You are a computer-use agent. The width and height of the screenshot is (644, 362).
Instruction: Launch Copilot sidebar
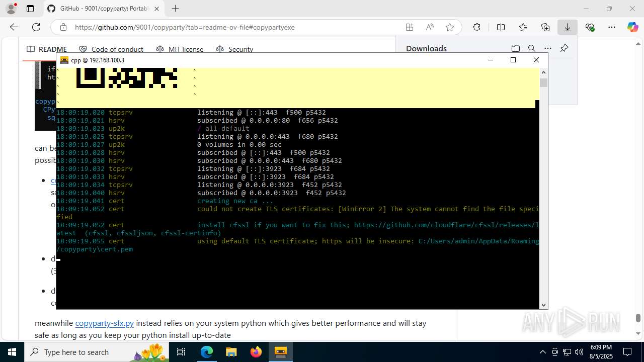[632, 27]
